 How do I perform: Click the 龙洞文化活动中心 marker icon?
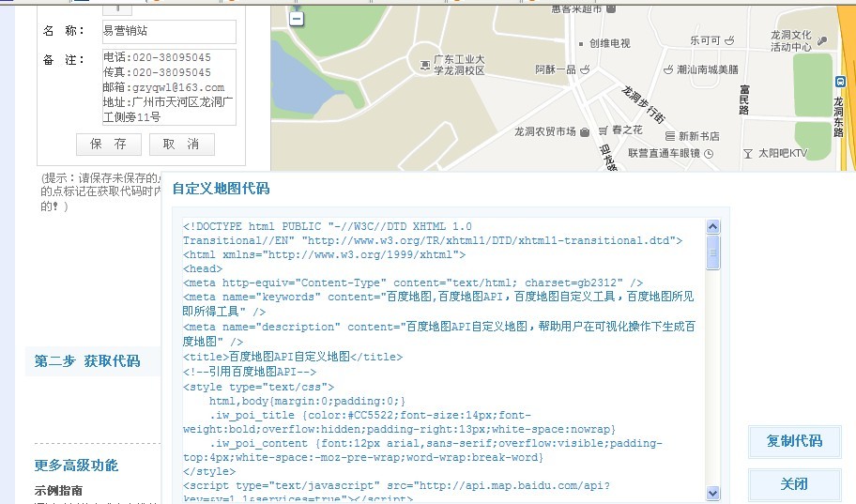tap(822, 40)
